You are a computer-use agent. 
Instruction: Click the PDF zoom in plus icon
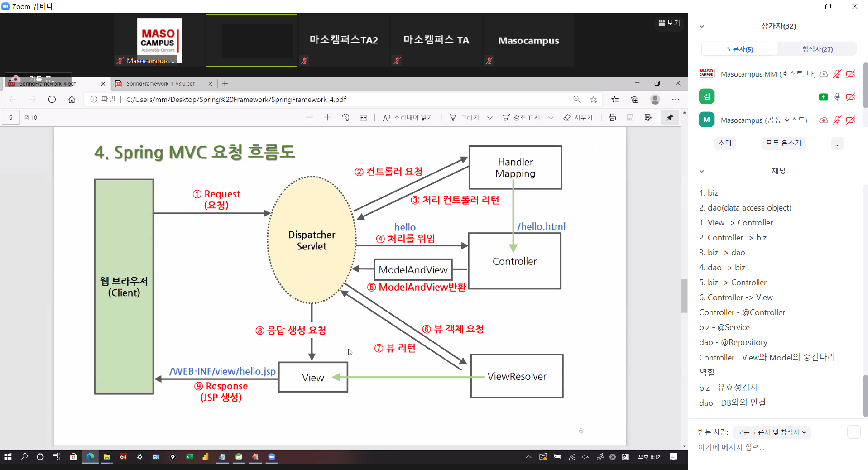327,118
